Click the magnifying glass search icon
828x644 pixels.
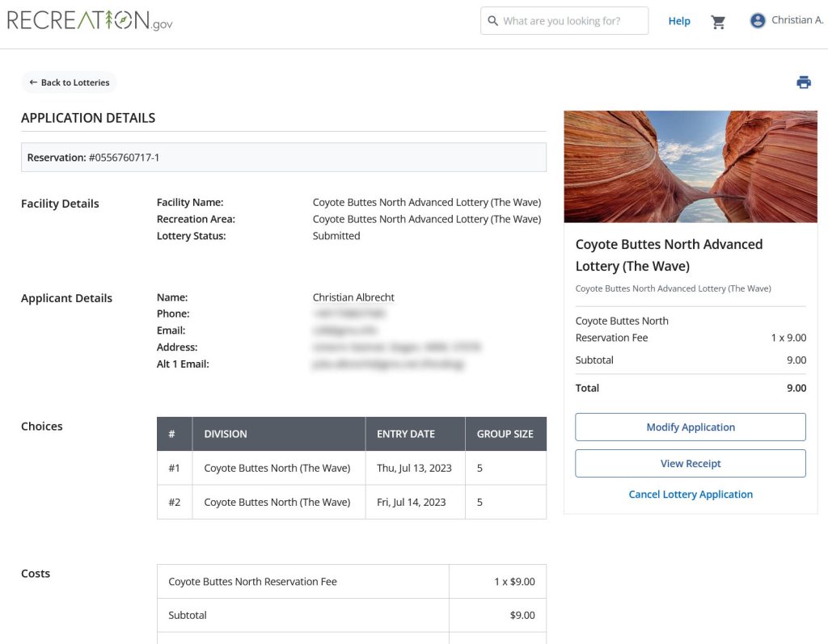point(492,21)
